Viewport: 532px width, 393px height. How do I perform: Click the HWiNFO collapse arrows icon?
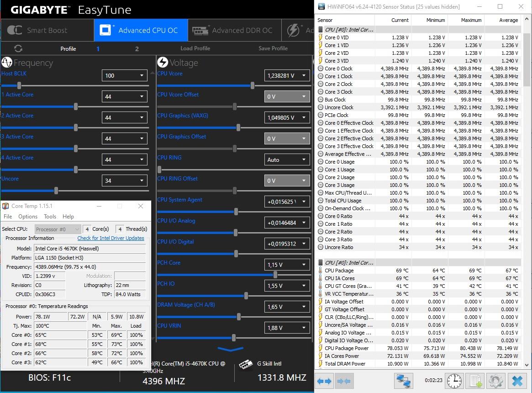point(344,381)
